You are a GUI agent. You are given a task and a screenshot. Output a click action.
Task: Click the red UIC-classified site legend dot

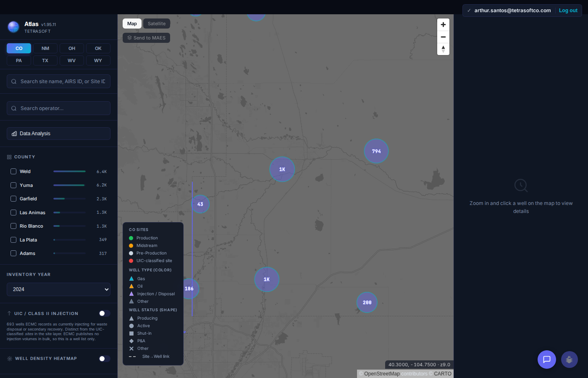[131, 261]
